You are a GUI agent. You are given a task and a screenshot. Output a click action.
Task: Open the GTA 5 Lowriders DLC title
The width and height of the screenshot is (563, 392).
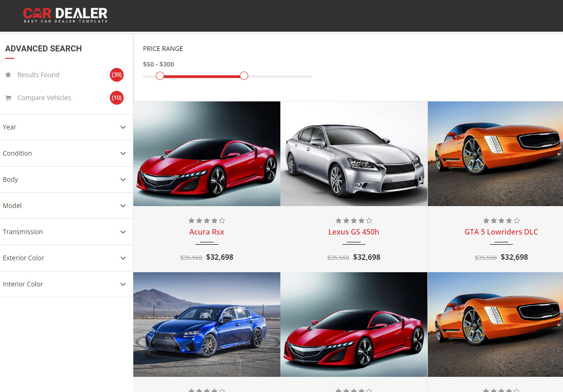click(x=501, y=232)
